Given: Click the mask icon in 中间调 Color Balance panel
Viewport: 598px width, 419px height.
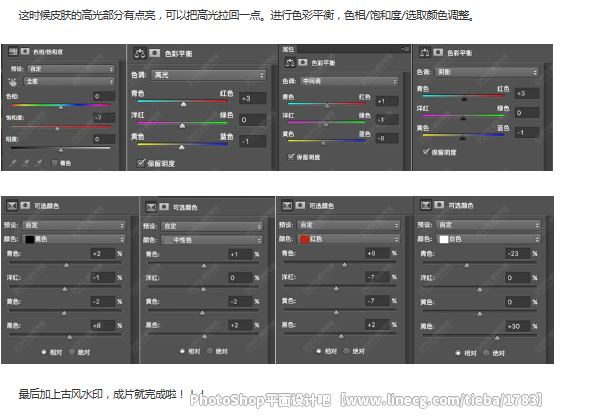Looking at the screenshot, I should [303, 62].
